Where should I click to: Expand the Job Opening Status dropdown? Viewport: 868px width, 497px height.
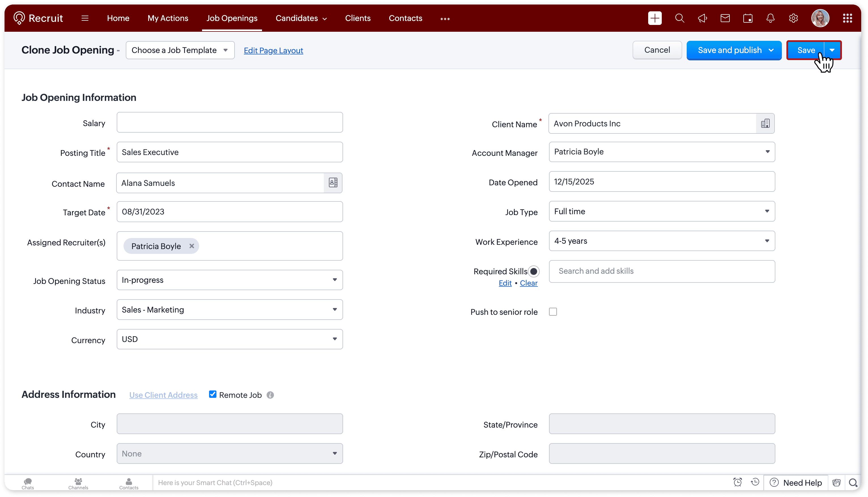click(230, 280)
